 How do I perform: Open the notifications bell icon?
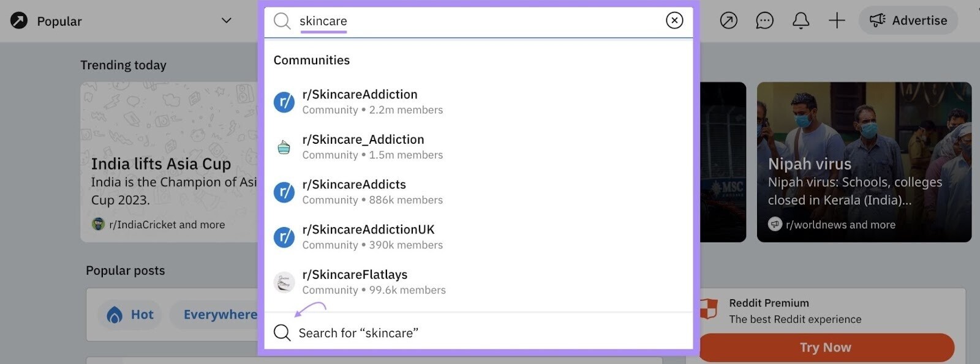(x=801, y=21)
